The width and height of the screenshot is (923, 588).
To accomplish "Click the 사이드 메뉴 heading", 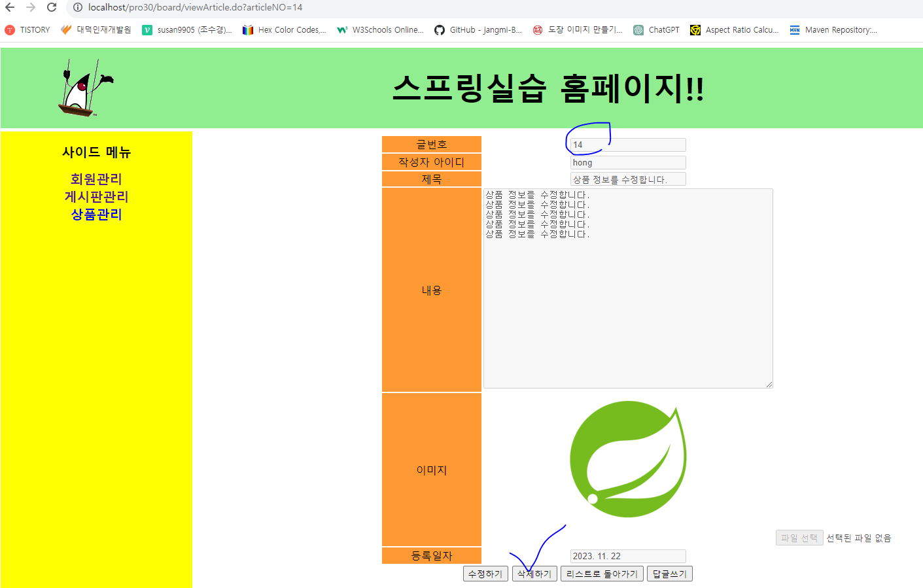I will (96, 152).
